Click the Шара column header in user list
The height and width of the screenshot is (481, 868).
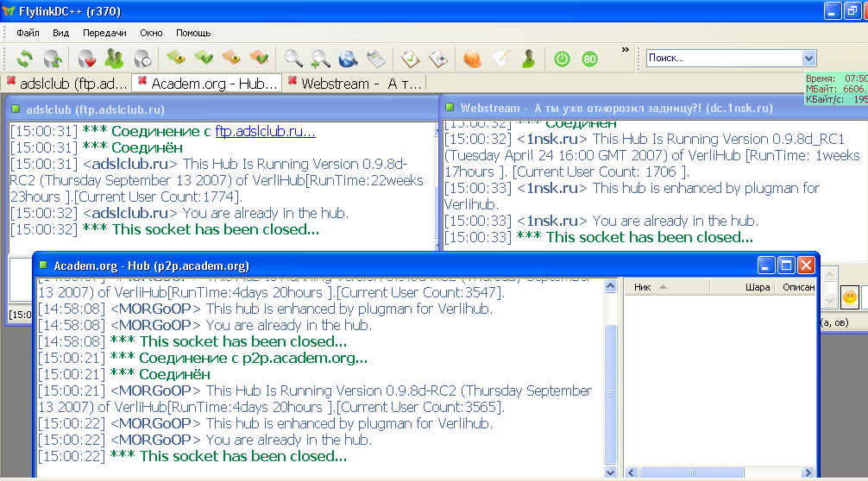[758, 287]
